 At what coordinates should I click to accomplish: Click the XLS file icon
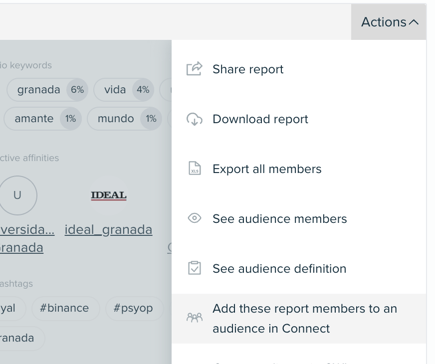pyautogui.click(x=195, y=168)
